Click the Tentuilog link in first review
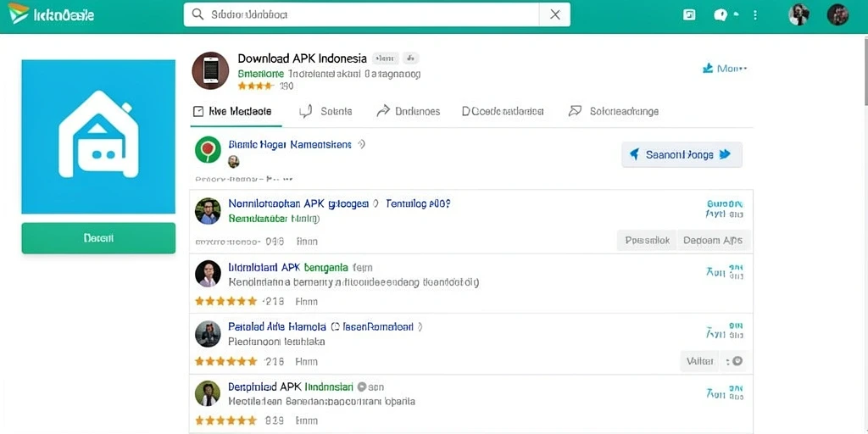The width and height of the screenshot is (868, 434). [418, 203]
